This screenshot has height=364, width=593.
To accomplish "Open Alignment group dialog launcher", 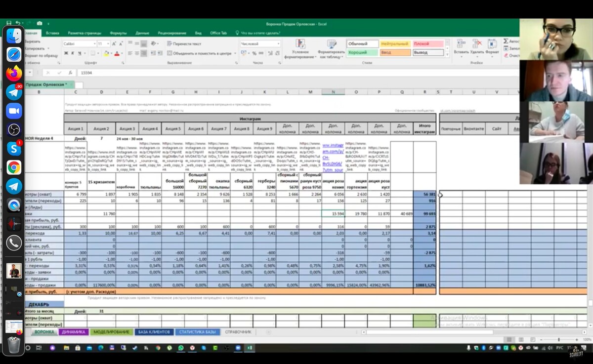I will click(235, 63).
